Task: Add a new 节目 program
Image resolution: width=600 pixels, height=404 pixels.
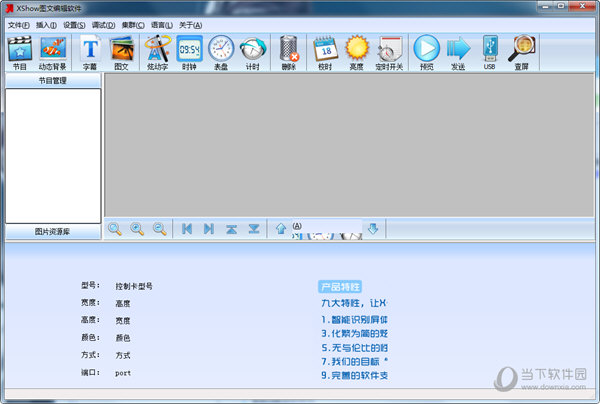Action: (x=20, y=53)
